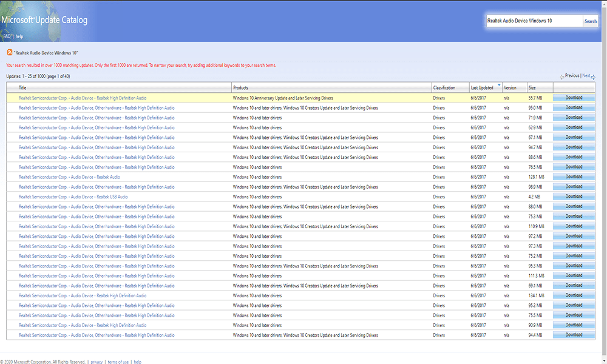Image resolution: width=607 pixels, height=364 pixels.
Task: Download the 62.9 MB driver update
Action: point(574,127)
